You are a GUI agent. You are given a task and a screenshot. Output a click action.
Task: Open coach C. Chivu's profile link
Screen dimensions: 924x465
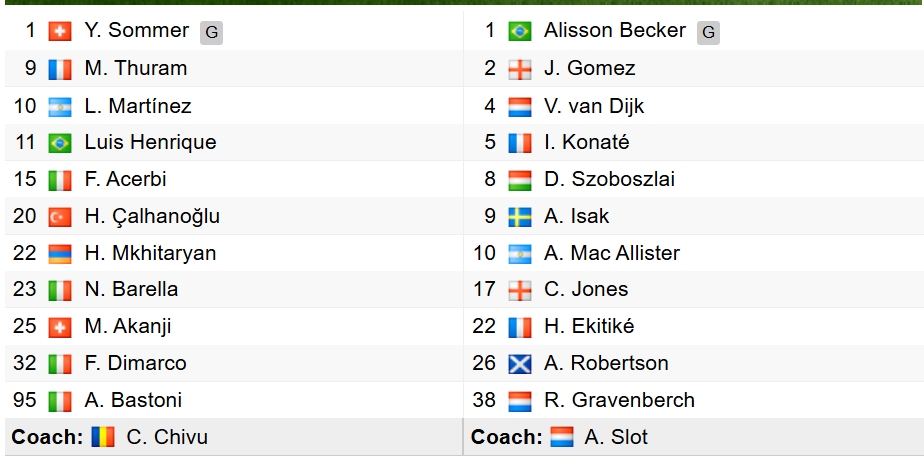point(167,437)
